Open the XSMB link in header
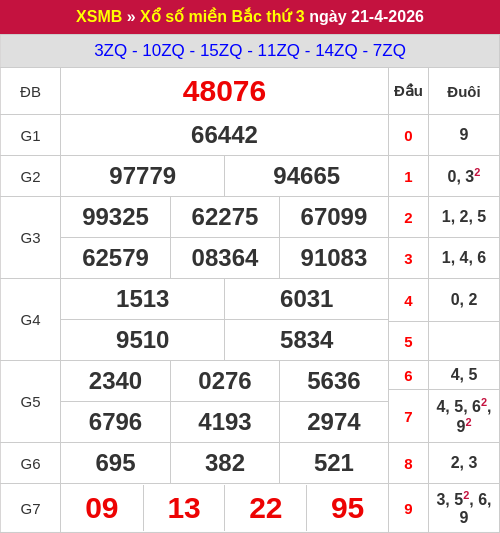Screen dimensions: 500x533 click(x=99, y=16)
